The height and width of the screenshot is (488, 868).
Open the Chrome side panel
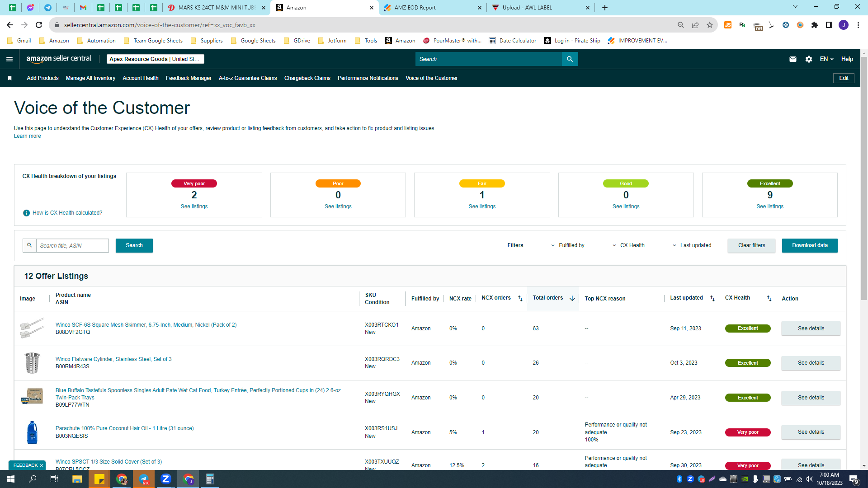point(829,25)
